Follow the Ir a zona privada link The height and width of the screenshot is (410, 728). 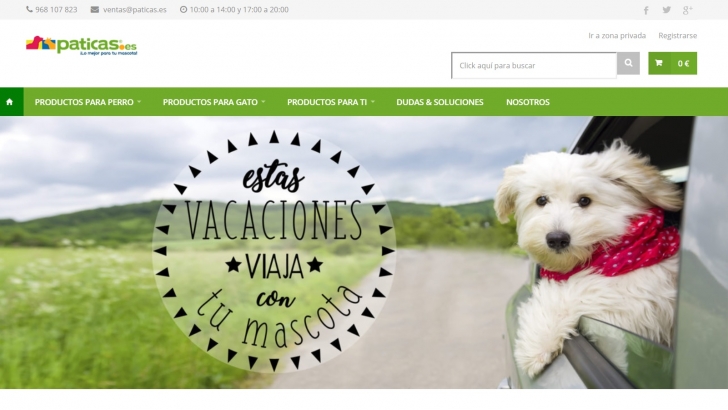617,36
